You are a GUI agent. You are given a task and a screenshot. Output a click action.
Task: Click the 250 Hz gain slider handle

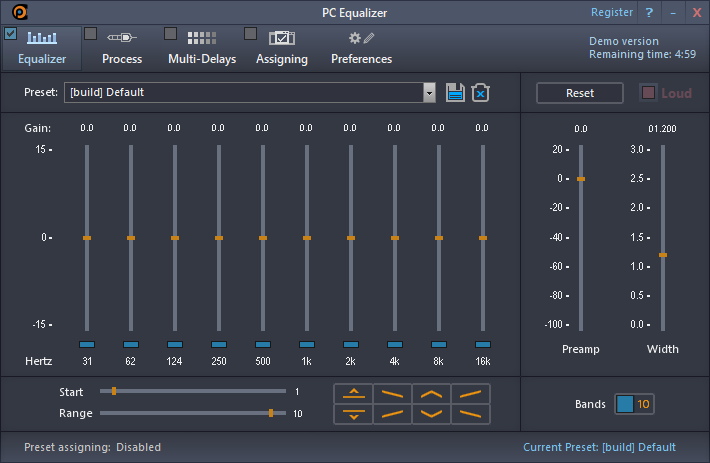[x=219, y=238]
